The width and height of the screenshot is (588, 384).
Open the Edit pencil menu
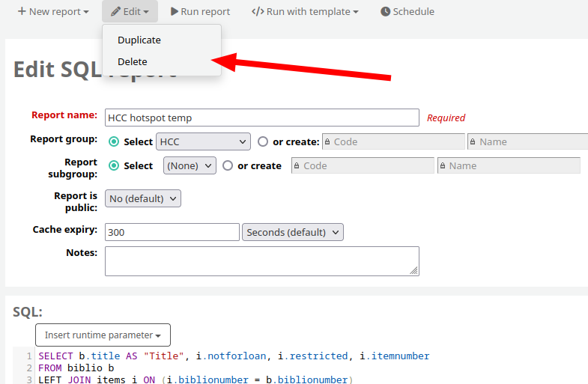tap(130, 11)
